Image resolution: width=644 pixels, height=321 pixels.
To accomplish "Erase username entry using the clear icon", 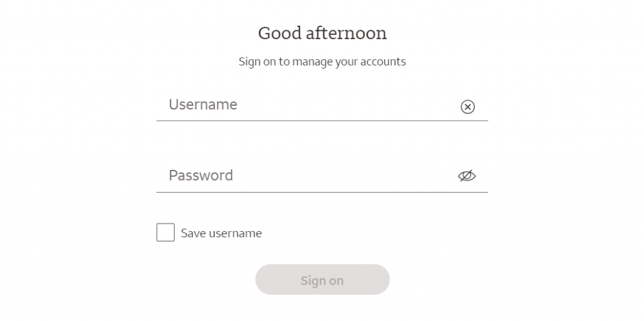I will coord(467,107).
